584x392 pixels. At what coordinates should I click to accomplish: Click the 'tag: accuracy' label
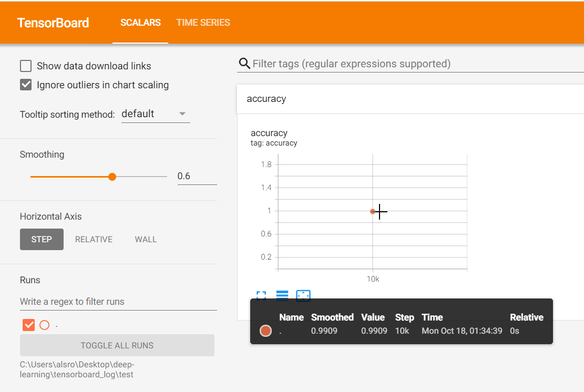click(274, 143)
